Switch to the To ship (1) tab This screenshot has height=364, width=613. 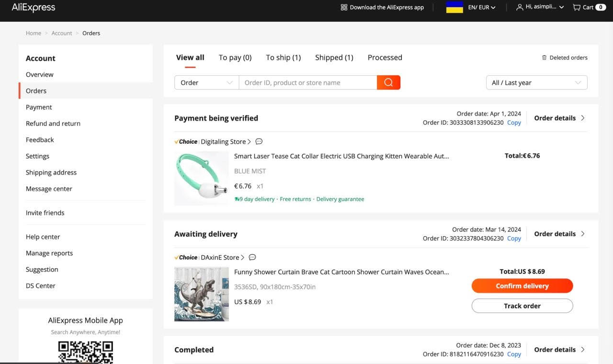coord(284,57)
